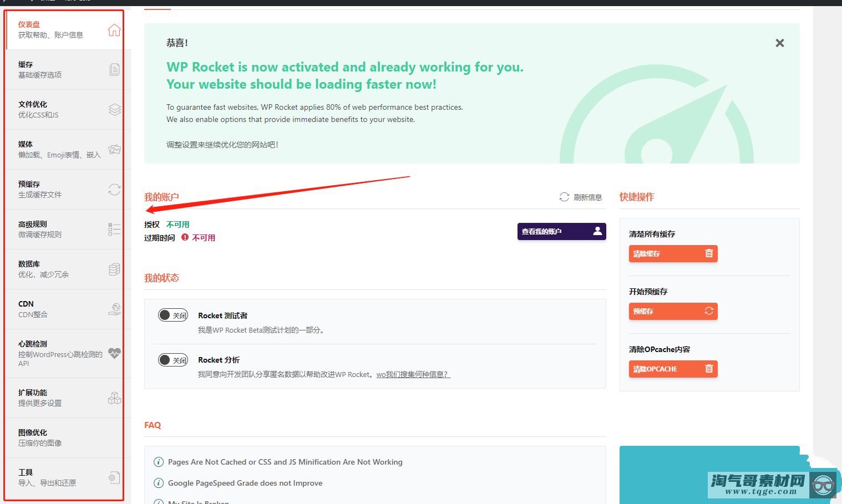The image size is (842, 504).
Task: Click the 清楚所有缓存 label
Action: 652,234
